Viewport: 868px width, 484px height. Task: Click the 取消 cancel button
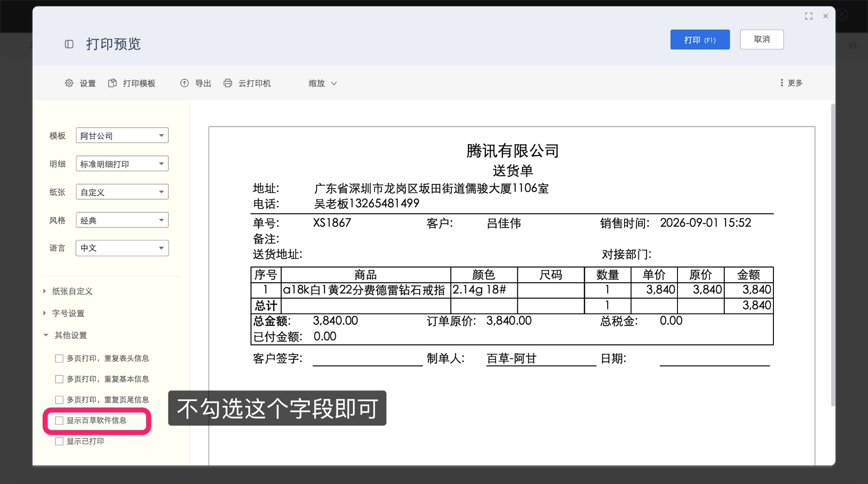pyautogui.click(x=762, y=40)
